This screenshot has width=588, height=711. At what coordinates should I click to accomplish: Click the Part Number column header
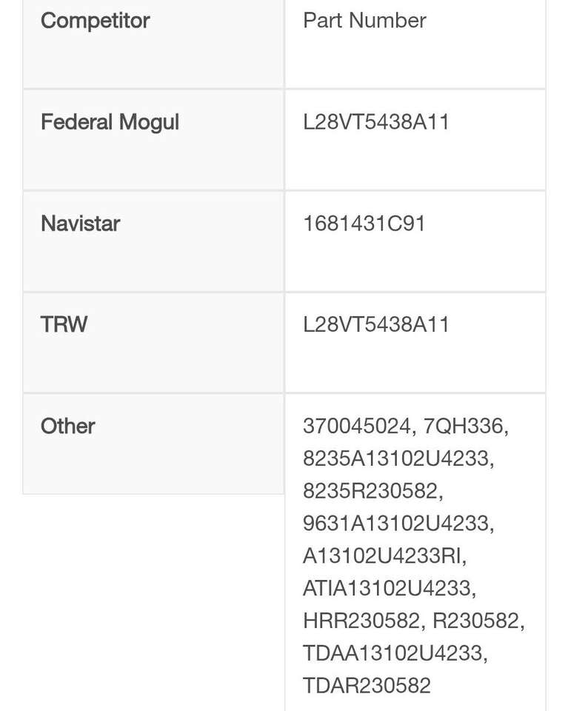point(364,21)
